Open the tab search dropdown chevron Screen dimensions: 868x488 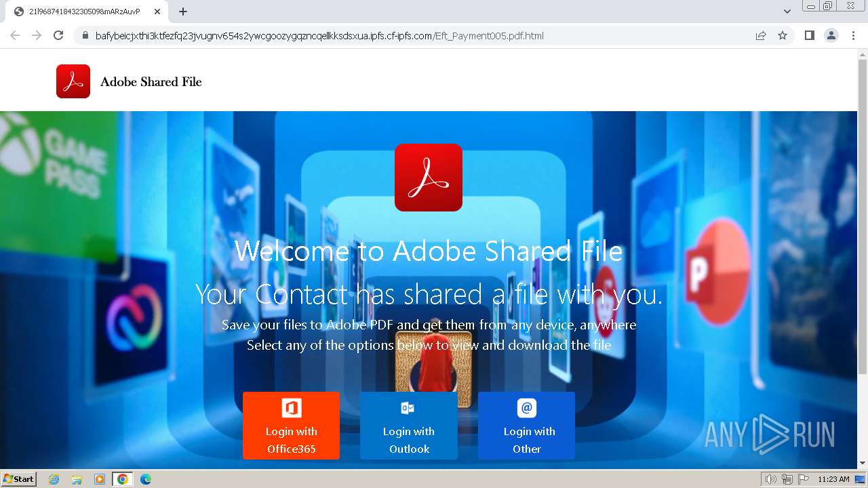[787, 12]
